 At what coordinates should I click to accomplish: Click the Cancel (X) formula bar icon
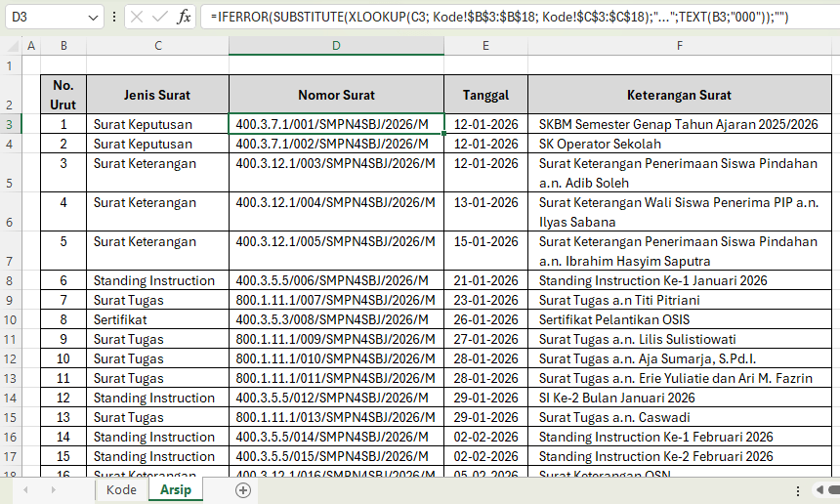click(137, 18)
